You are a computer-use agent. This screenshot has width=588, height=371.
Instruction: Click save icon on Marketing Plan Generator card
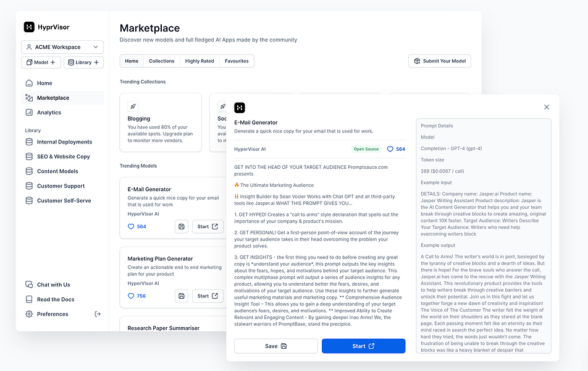click(x=181, y=296)
